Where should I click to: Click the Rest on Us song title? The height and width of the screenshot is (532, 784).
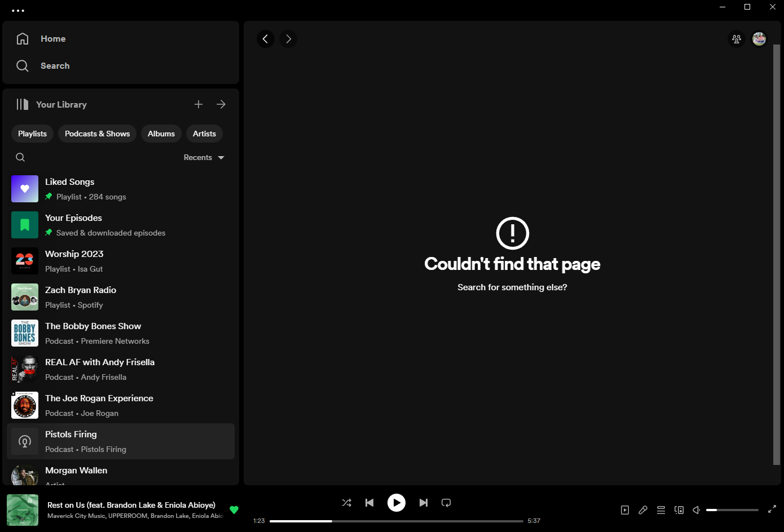[131, 505]
